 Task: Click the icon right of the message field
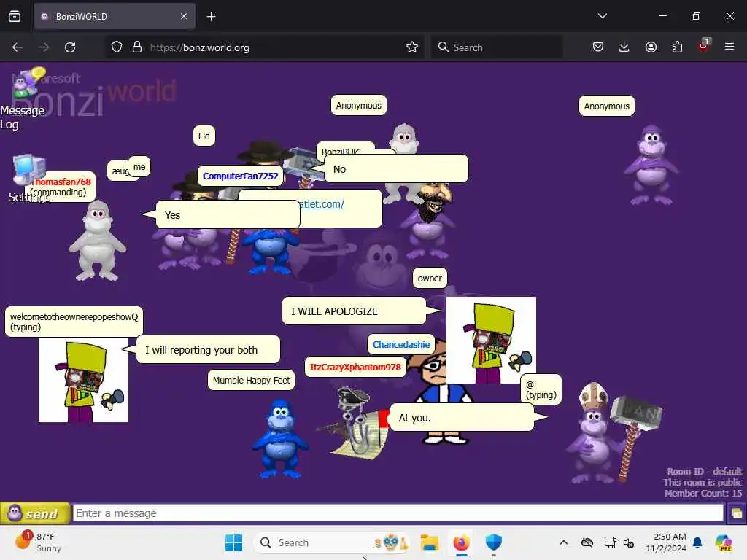736,513
